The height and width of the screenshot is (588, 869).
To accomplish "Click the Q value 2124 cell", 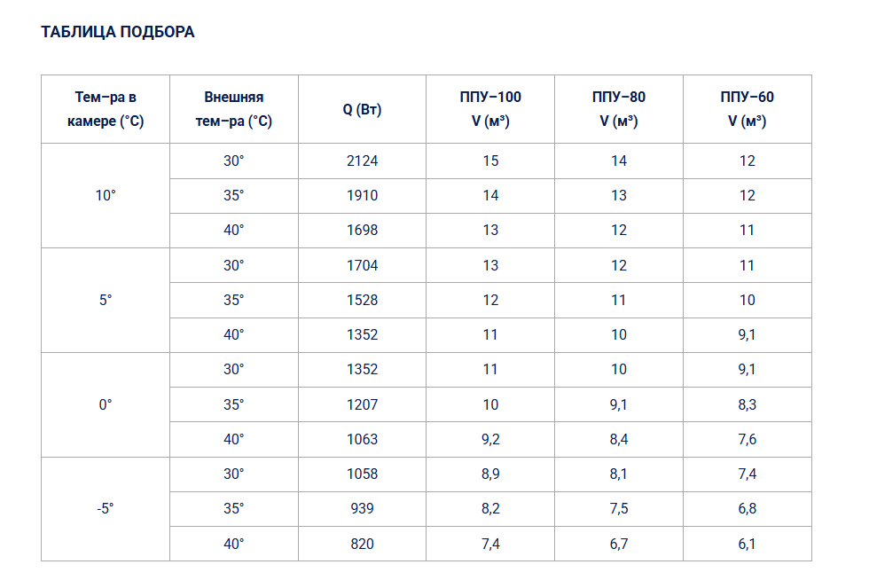I will (362, 161).
